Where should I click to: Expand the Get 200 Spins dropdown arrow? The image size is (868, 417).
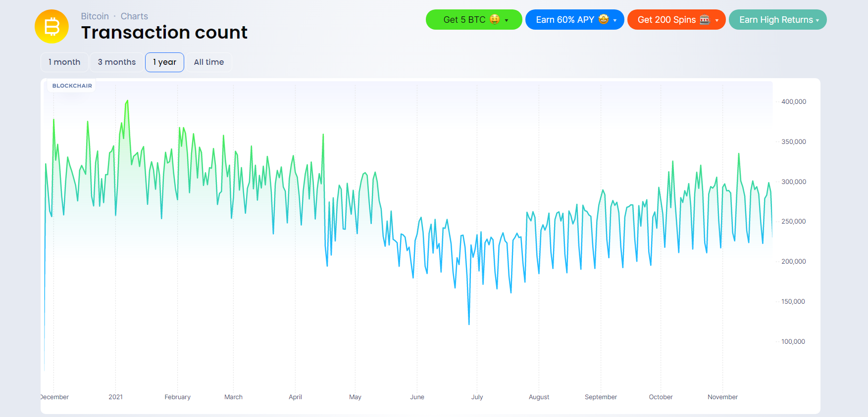716,20
